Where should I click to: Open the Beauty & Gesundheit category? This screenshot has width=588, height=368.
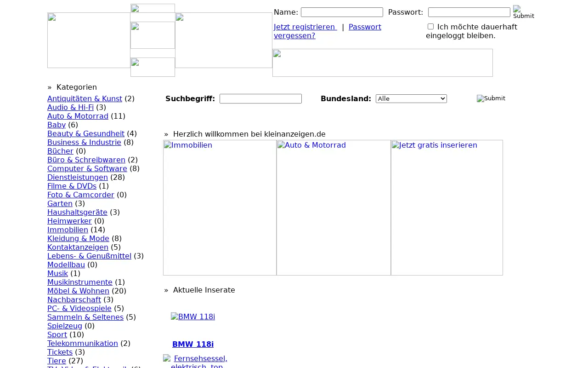pos(86,133)
